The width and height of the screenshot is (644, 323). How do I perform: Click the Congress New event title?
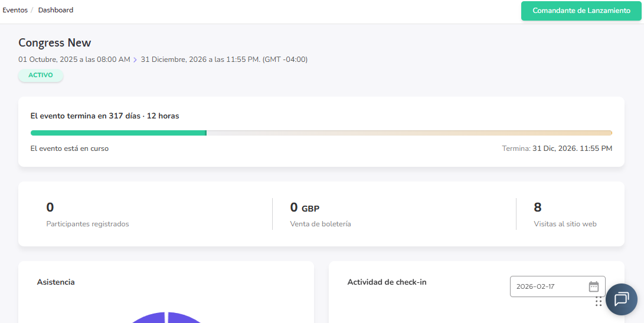(55, 42)
